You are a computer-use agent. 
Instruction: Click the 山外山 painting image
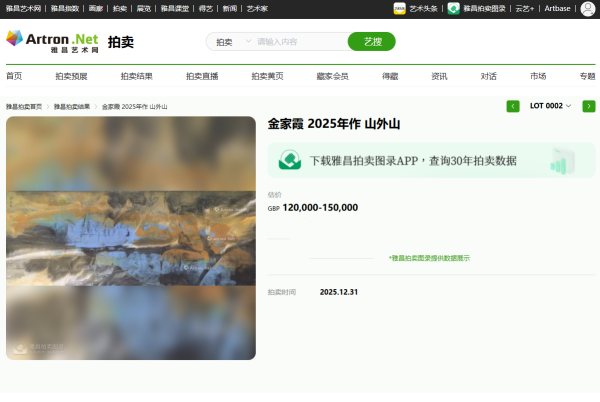coord(131,238)
